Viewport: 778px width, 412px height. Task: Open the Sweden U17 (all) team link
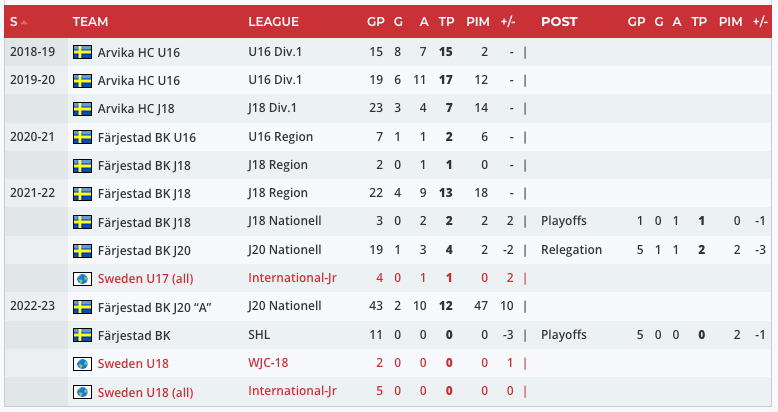[145, 278]
